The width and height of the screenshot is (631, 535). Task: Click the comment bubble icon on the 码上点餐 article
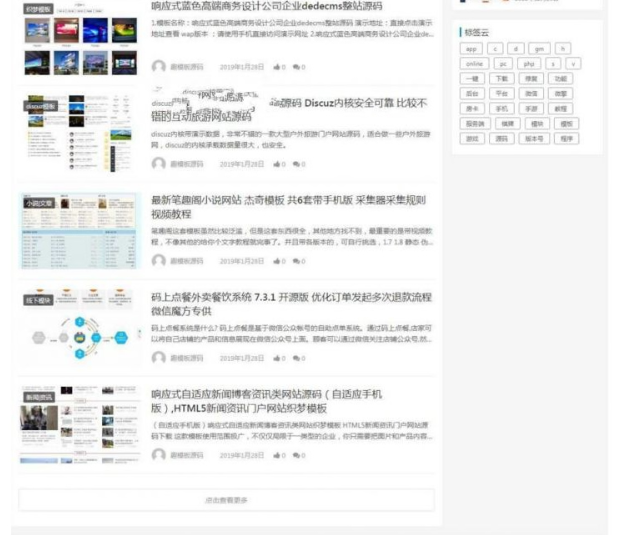point(296,358)
